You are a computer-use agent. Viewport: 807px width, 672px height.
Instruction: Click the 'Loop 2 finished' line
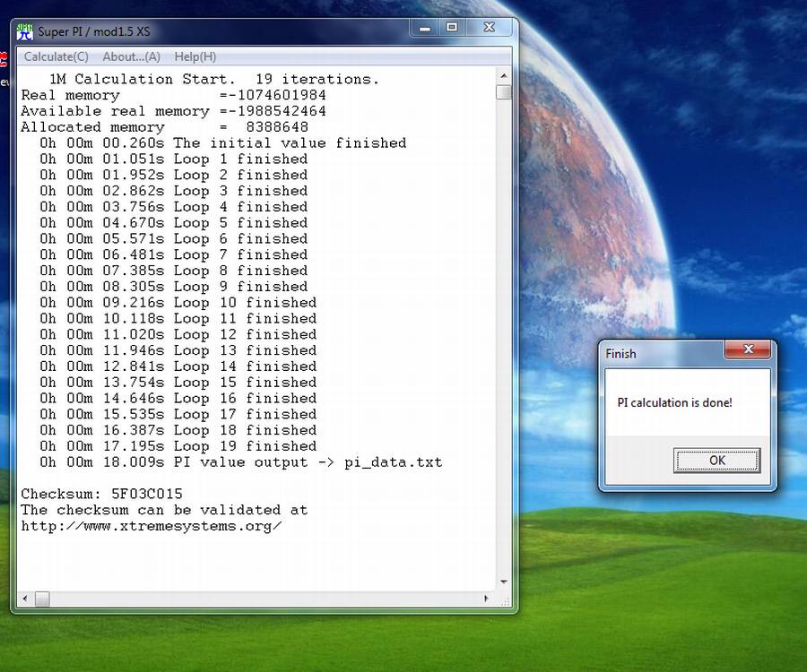(174, 175)
